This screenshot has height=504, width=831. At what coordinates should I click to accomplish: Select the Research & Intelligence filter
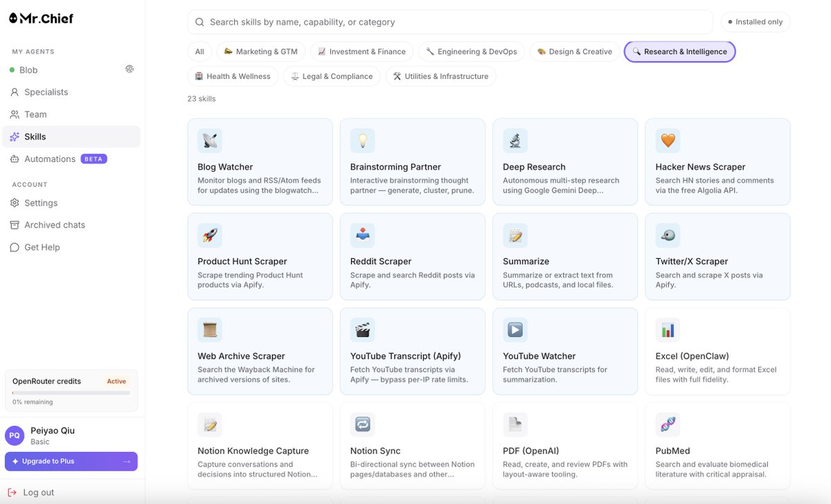pyautogui.click(x=680, y=52)
